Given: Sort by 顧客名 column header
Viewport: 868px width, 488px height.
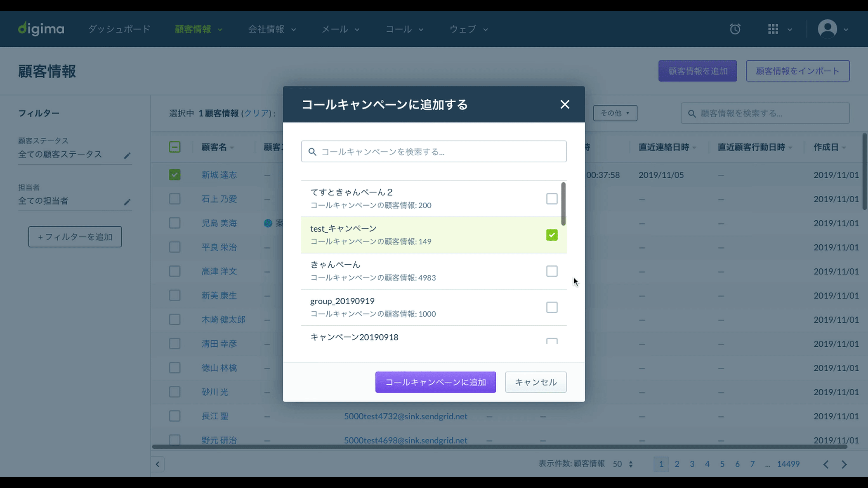Looking at the screenshot, I should pos(218,147).
